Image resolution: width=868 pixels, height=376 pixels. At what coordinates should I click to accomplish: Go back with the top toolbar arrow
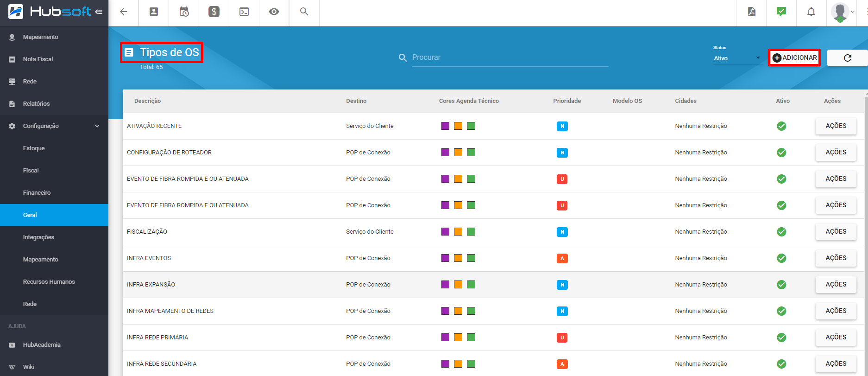tap(123, 12)
